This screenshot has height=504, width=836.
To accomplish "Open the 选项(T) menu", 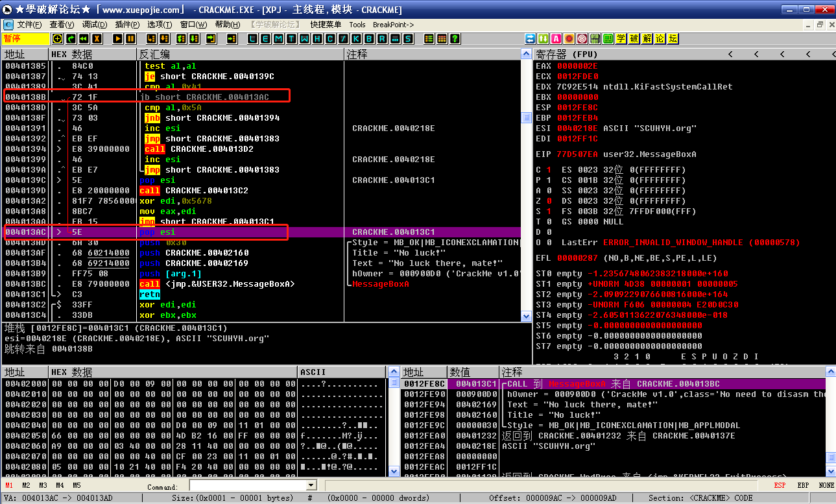I will coord(160,25).
